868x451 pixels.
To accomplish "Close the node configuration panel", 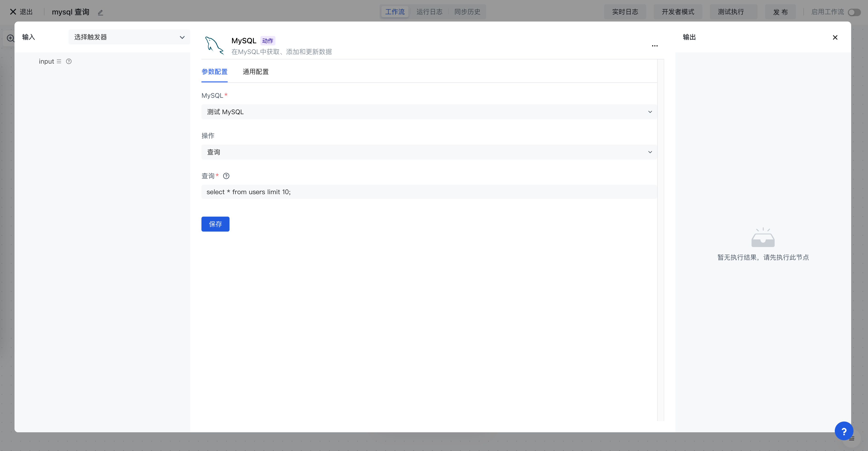I will [835, 37].
